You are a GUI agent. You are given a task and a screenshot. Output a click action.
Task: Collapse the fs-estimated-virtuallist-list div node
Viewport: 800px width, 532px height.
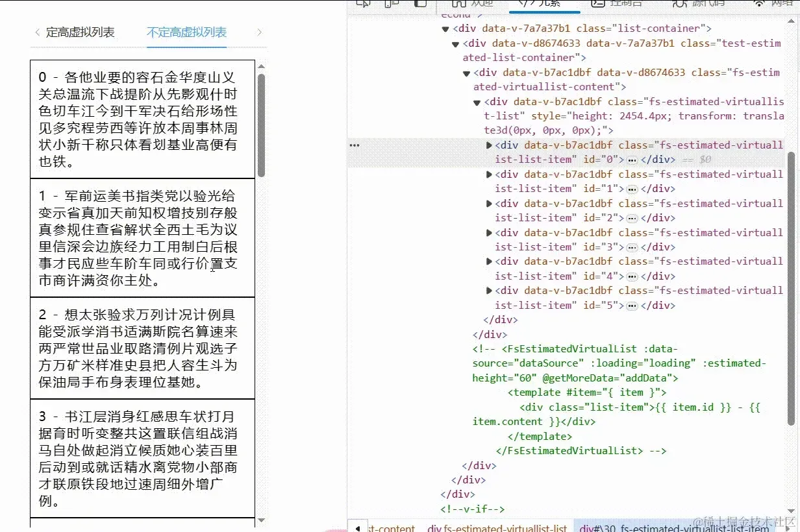tap(479, 102)
